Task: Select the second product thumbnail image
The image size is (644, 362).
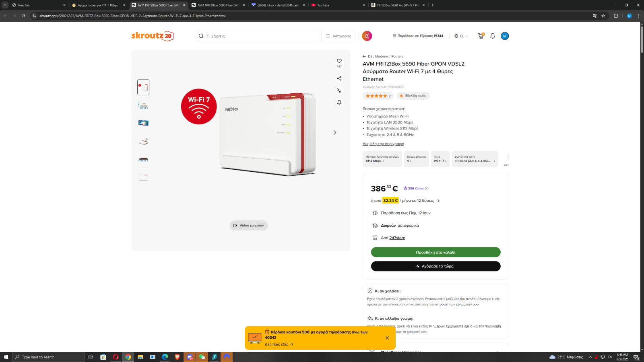Action: tap(143, 105)
